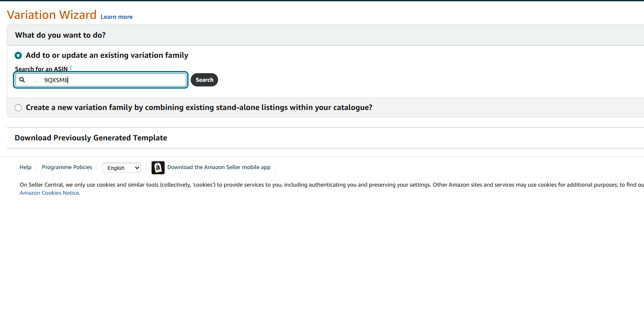Focus the Search for an ASIN field
This screenshot has width=644, height=309.
101,80
